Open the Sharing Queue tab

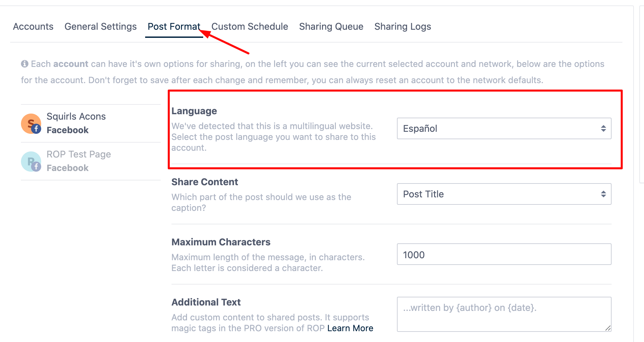pos(331,27)
